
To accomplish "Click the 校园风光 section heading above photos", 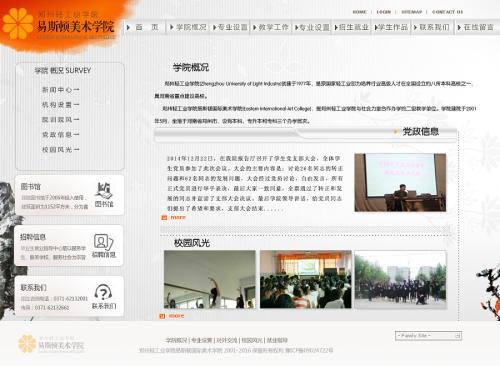I will [x=192, y=243].
